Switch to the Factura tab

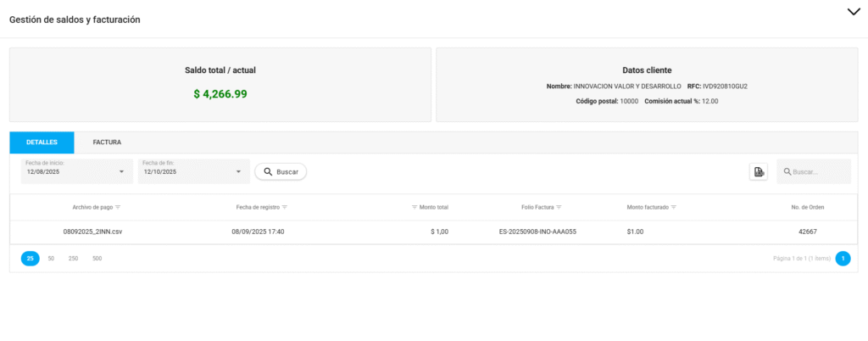click(x=108, y=143)
